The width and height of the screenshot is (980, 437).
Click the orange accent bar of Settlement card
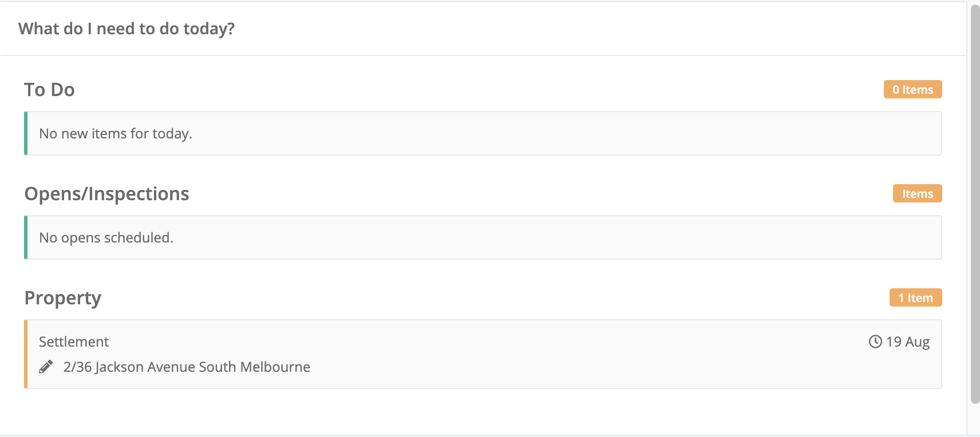click(x=26, y=354)
